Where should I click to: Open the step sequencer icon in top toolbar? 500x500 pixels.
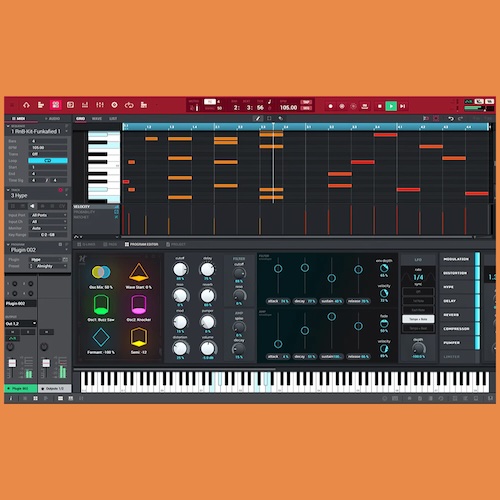tap(144, 105)
